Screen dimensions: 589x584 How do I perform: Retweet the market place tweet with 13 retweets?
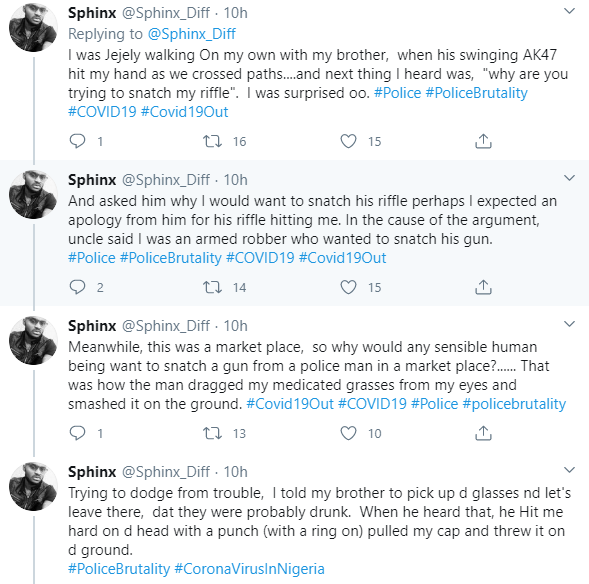tap(213, 433)
